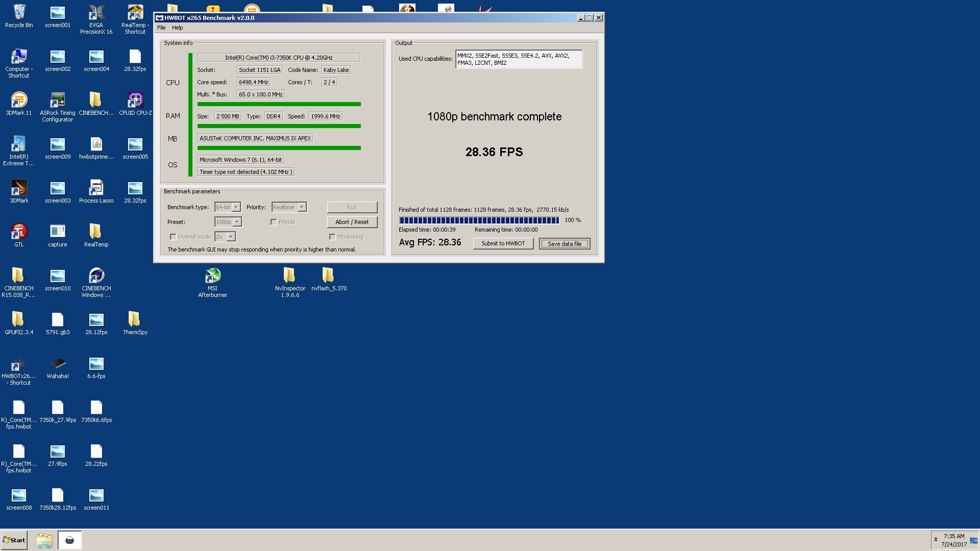980x551 pixels.
Task: Open the Recycle Bin desktop icon
Action: [19, 16]
